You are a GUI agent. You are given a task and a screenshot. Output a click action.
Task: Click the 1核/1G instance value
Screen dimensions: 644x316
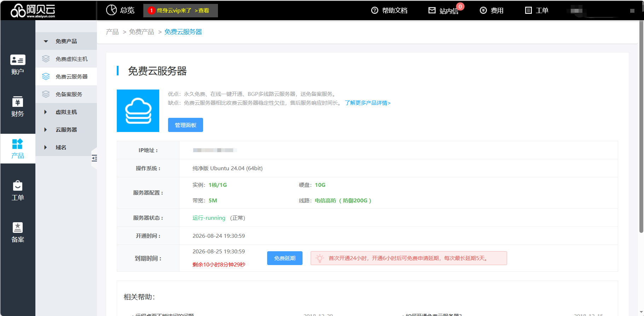click(218, 185)
